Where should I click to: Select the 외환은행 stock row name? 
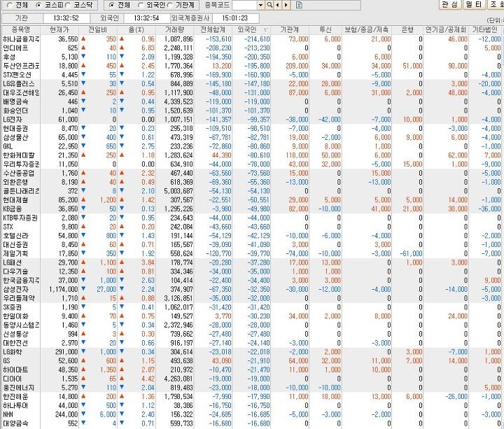(x=15, y=182)
